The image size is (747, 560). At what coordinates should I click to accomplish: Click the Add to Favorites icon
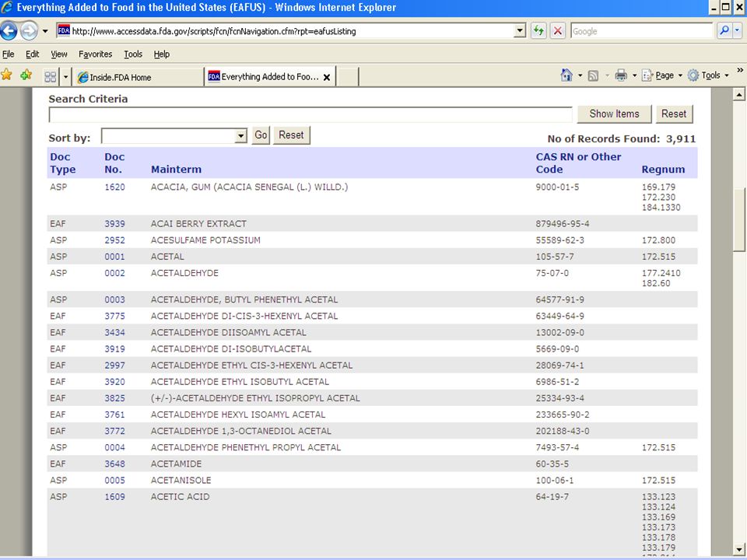pyautogui.click(x=26, y=75)
